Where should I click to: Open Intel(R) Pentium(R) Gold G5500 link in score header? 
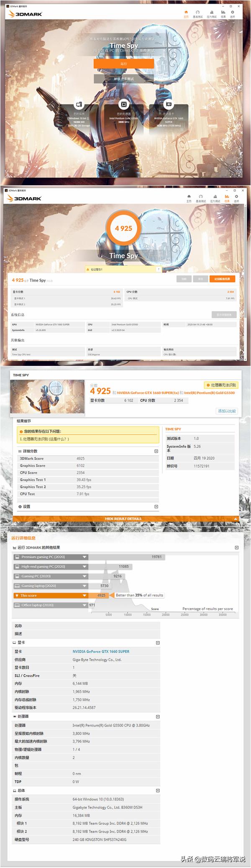click(x=210, y=393)
